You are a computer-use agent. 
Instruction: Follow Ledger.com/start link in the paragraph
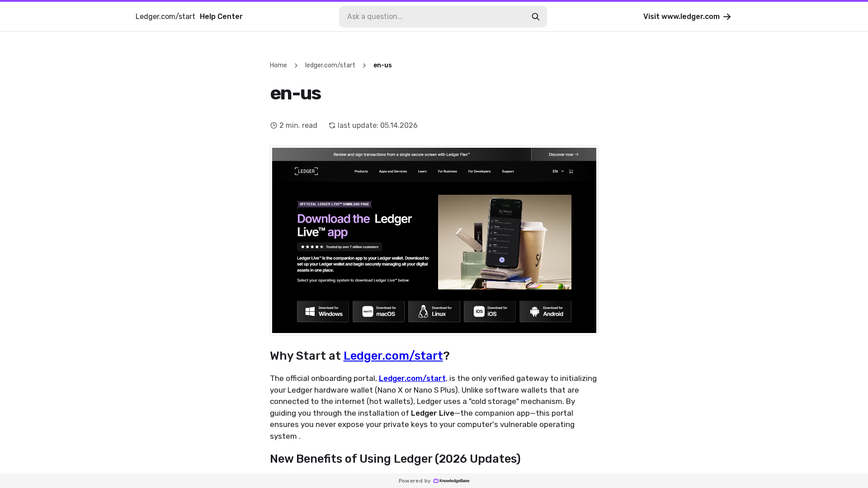[412, 379]
